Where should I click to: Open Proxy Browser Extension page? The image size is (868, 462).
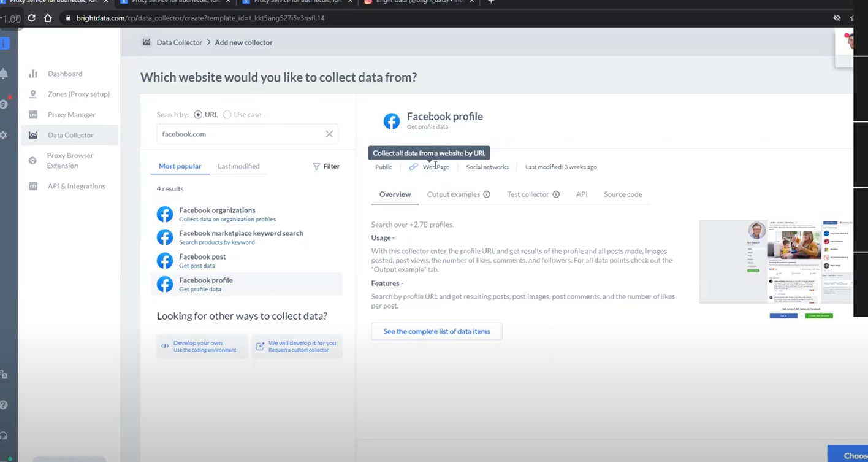coord(70,160)
